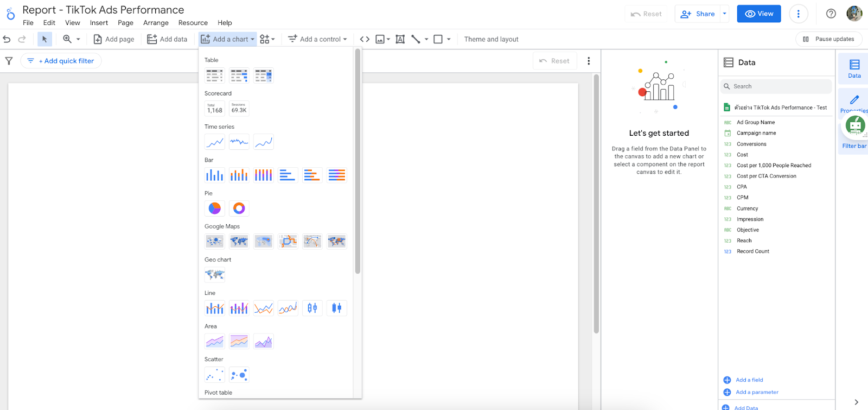
Task: Select the column bar chart icon
Action: point(215,175)
